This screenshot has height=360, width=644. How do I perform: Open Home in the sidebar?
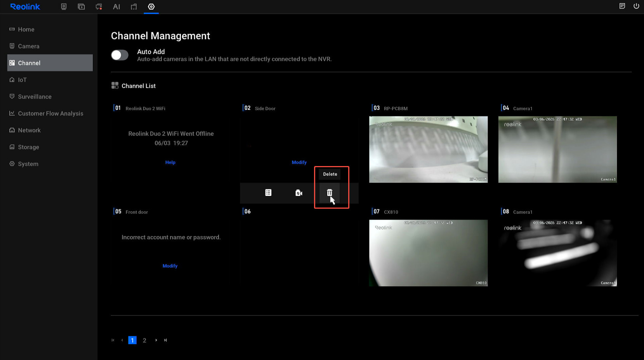click(50, 29)
